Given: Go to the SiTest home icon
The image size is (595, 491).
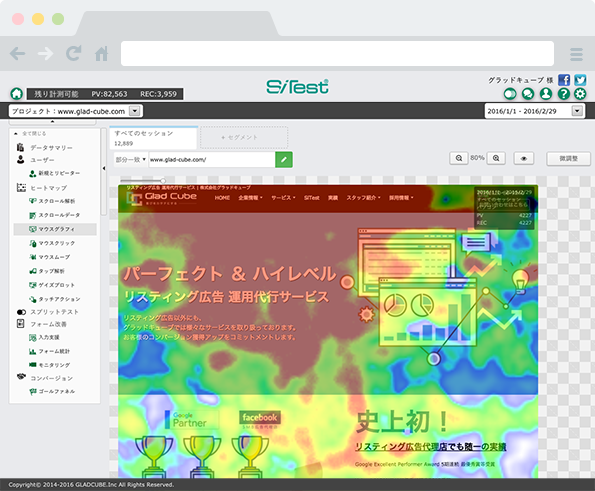Looking at the screenshot, I should coord(17,93).
